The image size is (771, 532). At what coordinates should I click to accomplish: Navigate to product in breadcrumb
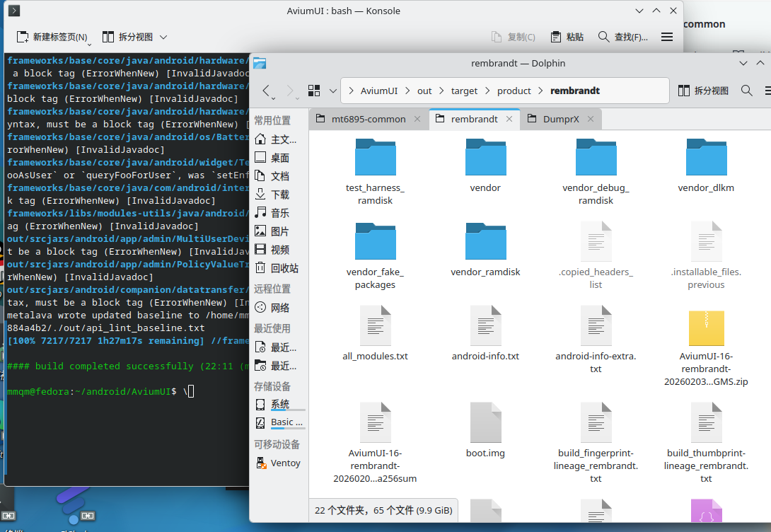point(514,91)
